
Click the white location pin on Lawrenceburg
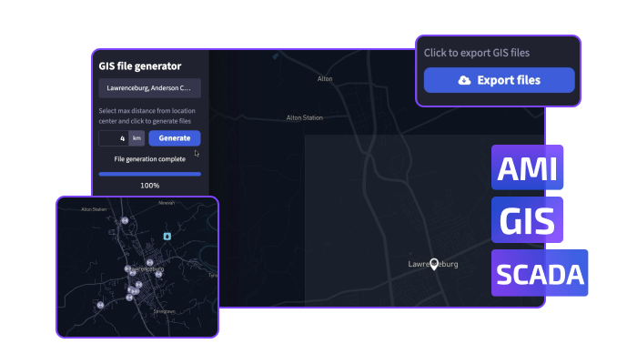point(434,261)
